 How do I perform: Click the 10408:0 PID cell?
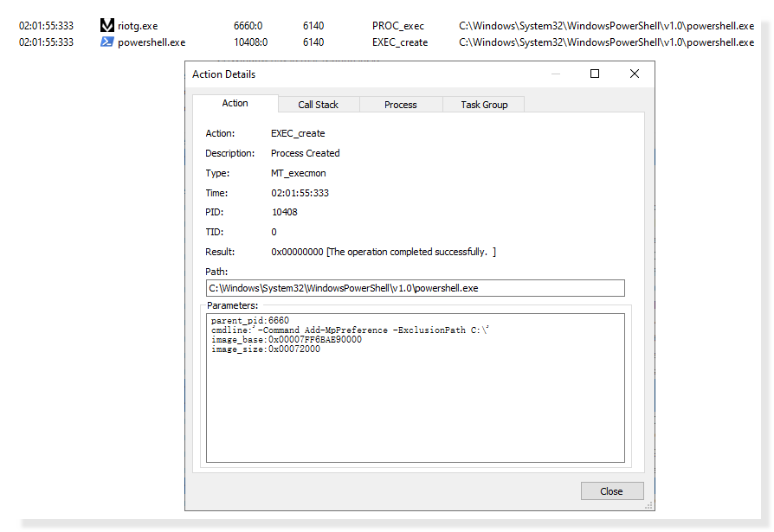point(251,42)
